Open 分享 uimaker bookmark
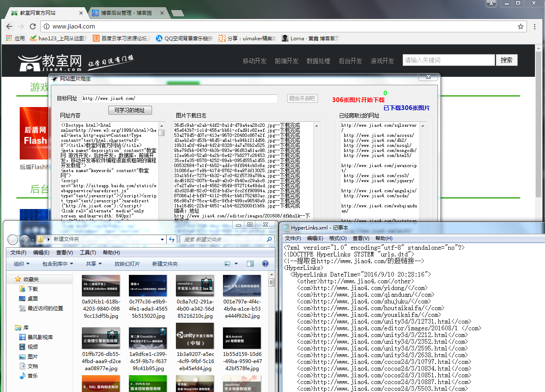Screen dimensions: 545x392 coord(247,38)
